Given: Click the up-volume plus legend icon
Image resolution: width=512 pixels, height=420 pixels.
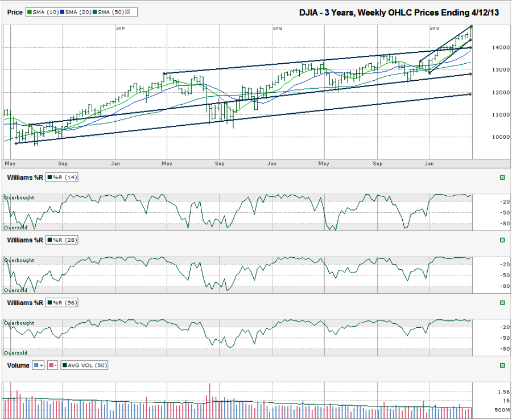Looking at the screenshot, I should pyautogui.click(x=39, y=365).
